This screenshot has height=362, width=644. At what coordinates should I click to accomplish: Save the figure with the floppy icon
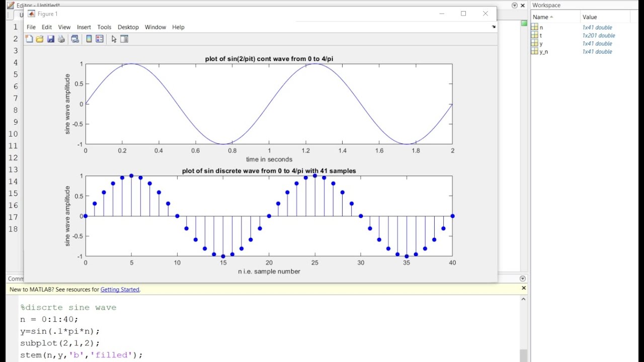coord(51,39)
